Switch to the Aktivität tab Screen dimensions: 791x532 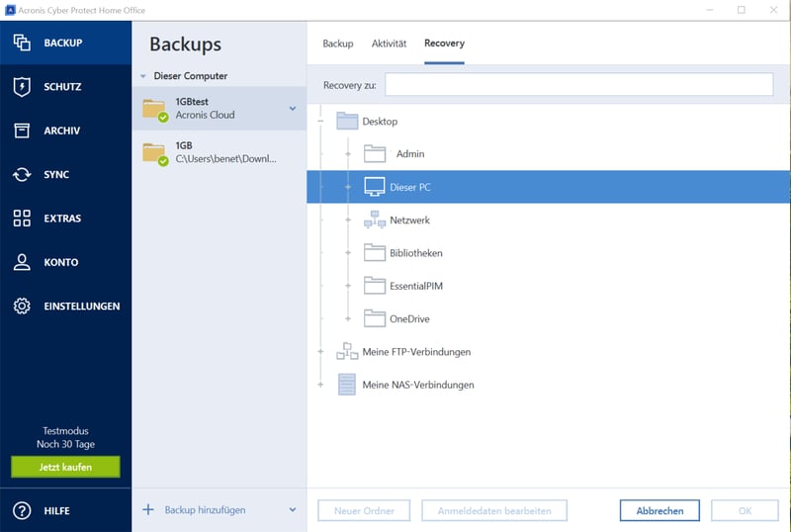(389, 44)
